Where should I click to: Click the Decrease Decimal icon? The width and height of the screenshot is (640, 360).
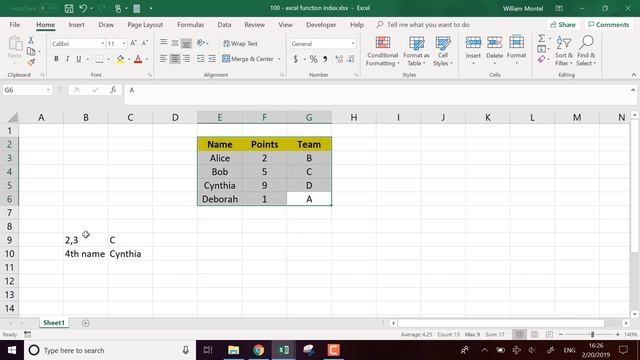351,59
